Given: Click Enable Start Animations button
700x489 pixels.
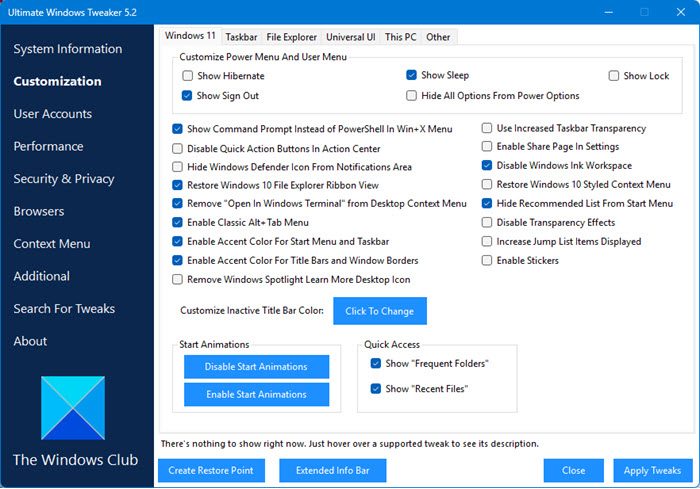Looking at the screenshot, I should 256,394.
